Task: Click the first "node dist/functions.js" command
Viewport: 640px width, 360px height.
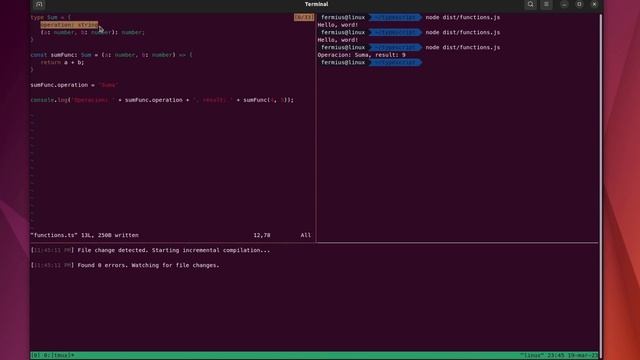Action: (462, 17)
